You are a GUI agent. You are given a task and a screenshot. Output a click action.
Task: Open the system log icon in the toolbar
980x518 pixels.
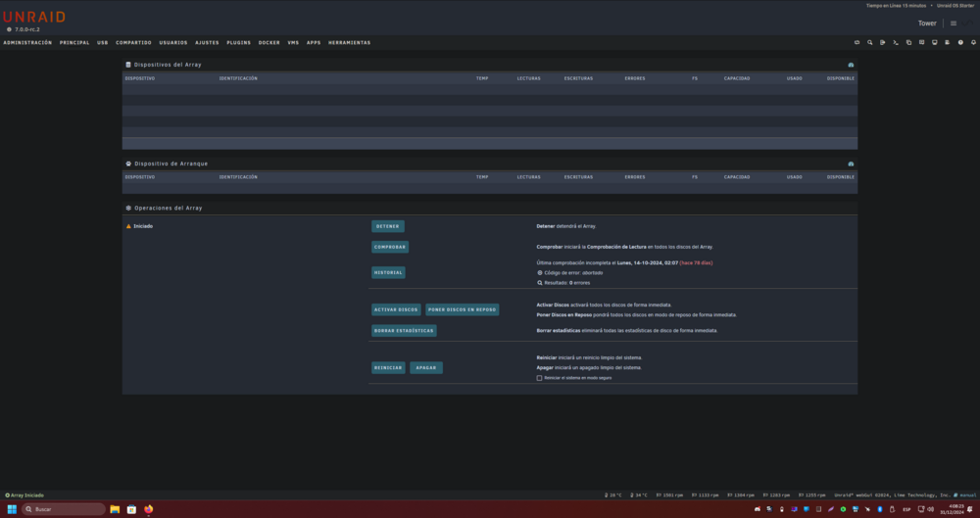tap(948, 42)
